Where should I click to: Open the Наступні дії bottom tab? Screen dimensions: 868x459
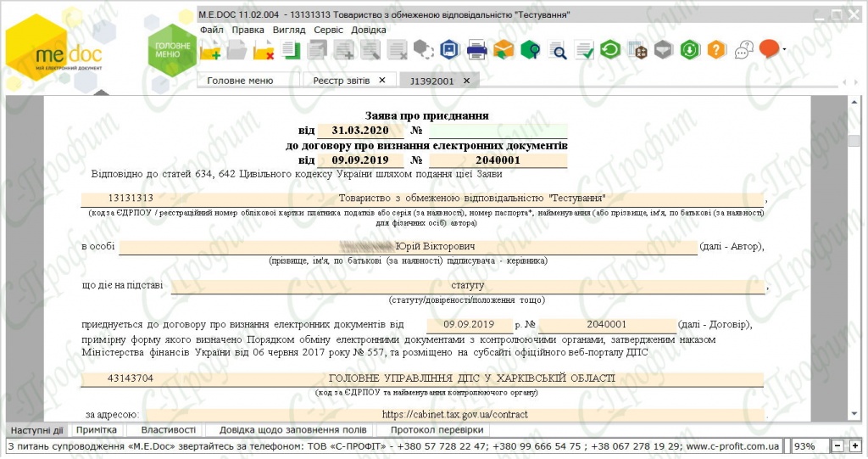(x=37, y=430)
